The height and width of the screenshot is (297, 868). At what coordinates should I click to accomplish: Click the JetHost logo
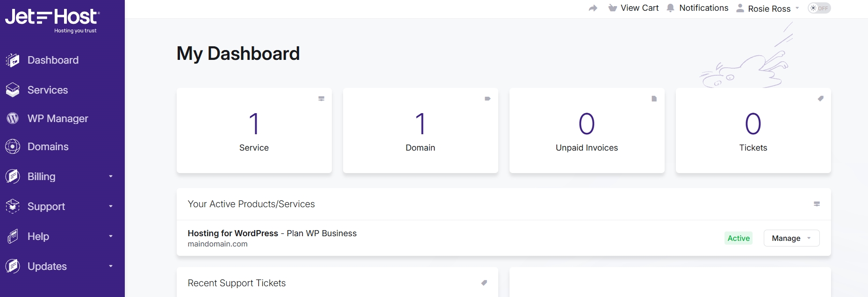[52, 21]
